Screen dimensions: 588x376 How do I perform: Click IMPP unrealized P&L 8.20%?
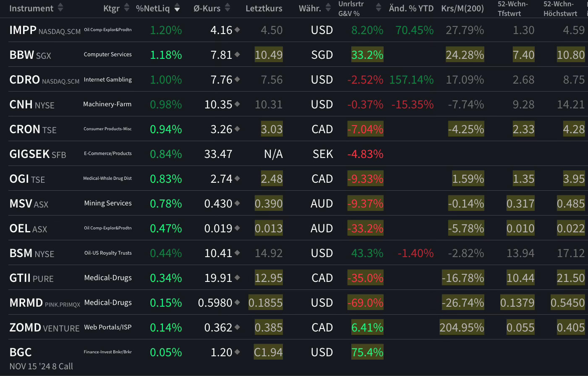coord(367,30)
